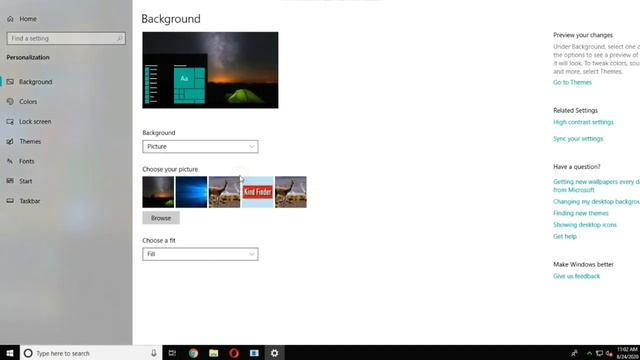Screen dimensions: 640x360
Task: Click the Get help link
Action: [565, 236]
